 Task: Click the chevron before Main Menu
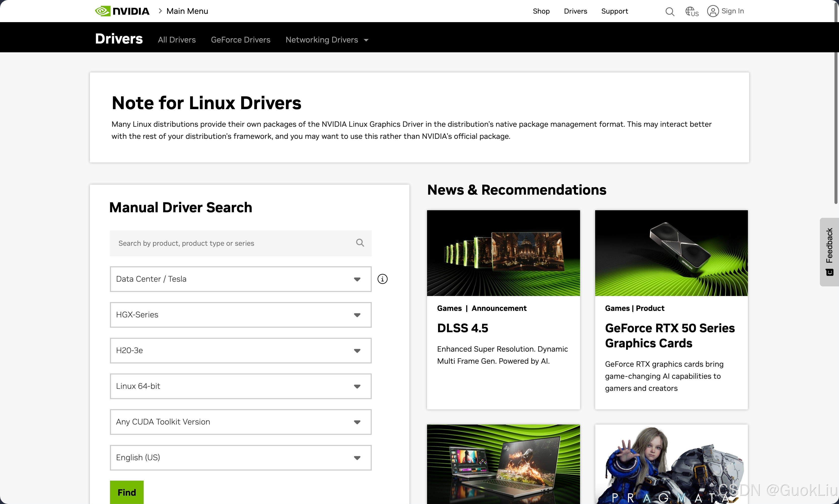(x=160, y=11)
